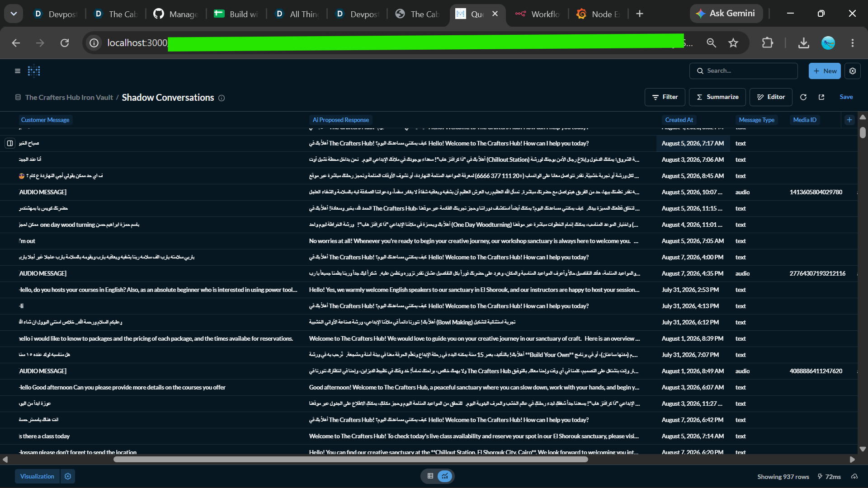Open browser extensions puzzle icon
This screenshot has width=868, height=488.
pos(767,43)
